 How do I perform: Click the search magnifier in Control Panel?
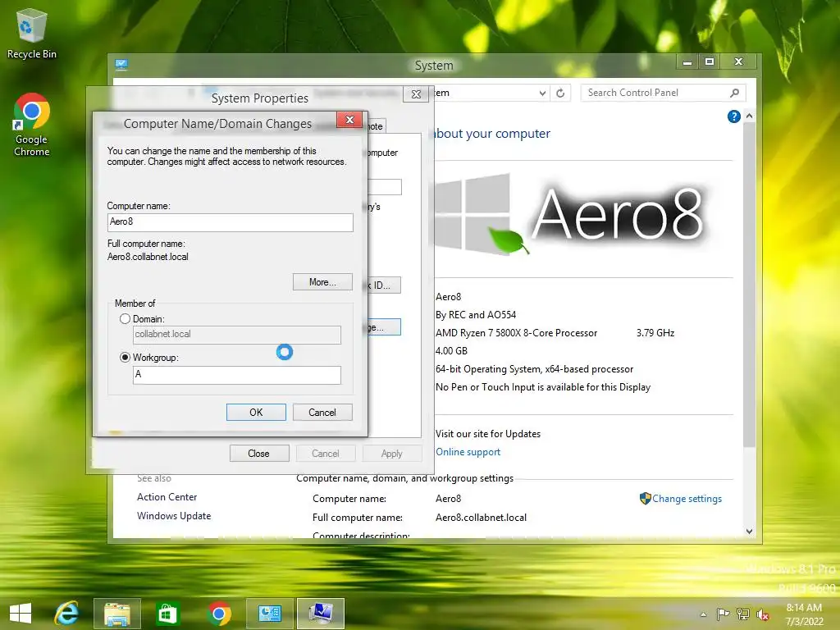(734, 93)
